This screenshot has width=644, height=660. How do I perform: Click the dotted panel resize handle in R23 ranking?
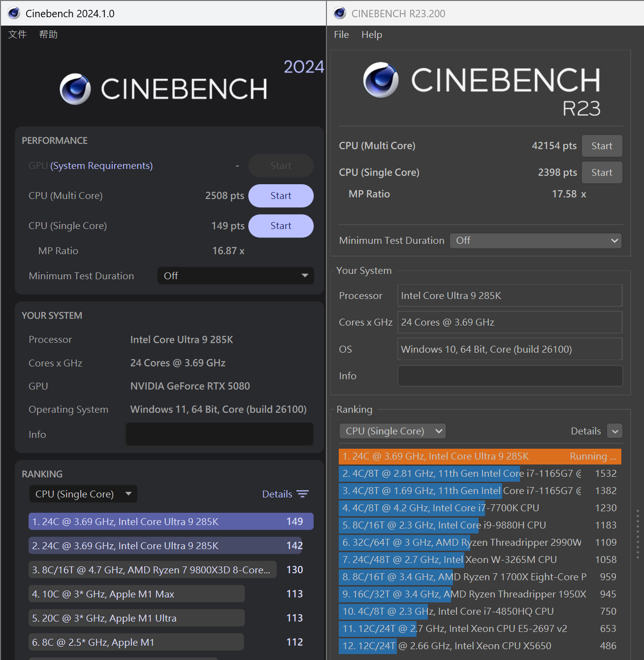638,534
